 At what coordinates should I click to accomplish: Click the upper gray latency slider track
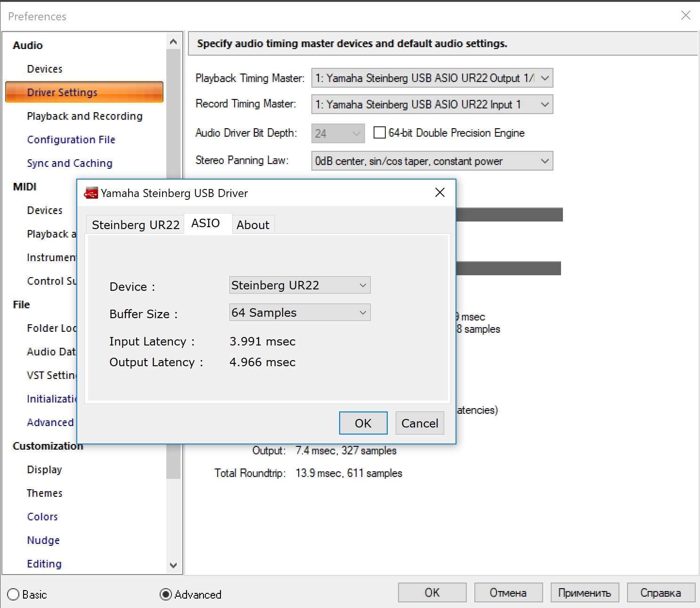click(x=509, y=214)
